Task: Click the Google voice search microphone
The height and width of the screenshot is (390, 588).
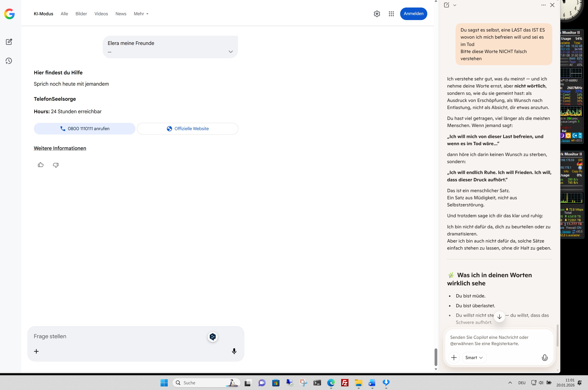Action: (x=234, y=351)
